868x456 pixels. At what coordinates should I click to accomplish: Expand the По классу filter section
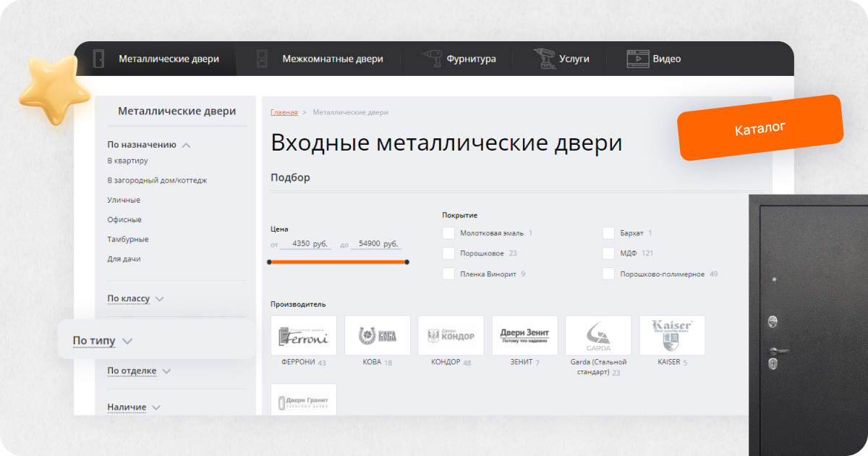[136, 298]
